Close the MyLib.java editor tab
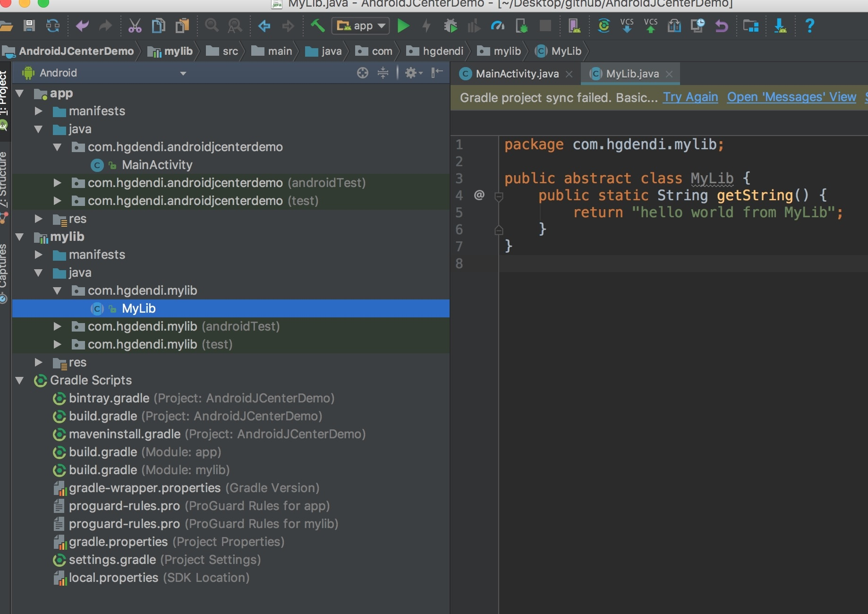This screenshot has width=868, height=614. click(x=669, y=74)
